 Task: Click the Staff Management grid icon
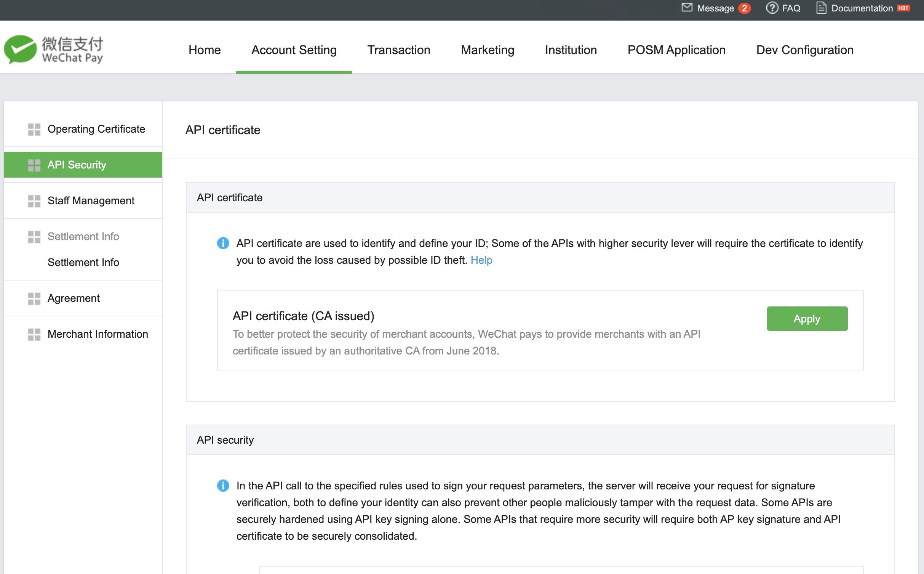34,201
